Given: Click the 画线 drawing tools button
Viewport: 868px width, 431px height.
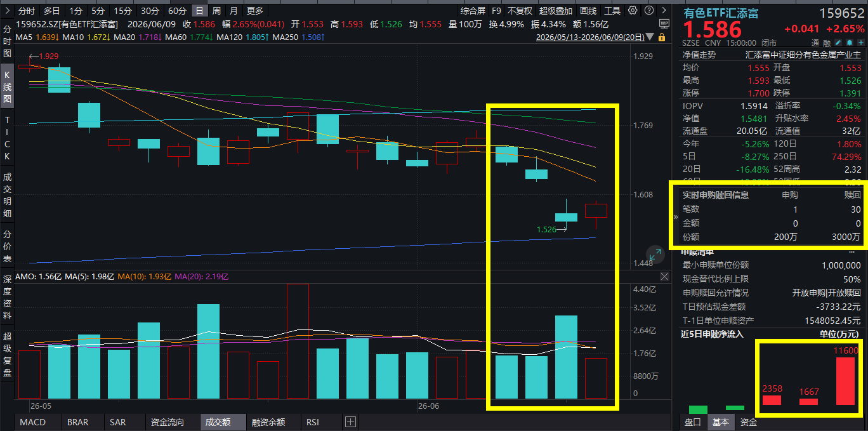Looking at the screenshot, I should tap(588, 11).
